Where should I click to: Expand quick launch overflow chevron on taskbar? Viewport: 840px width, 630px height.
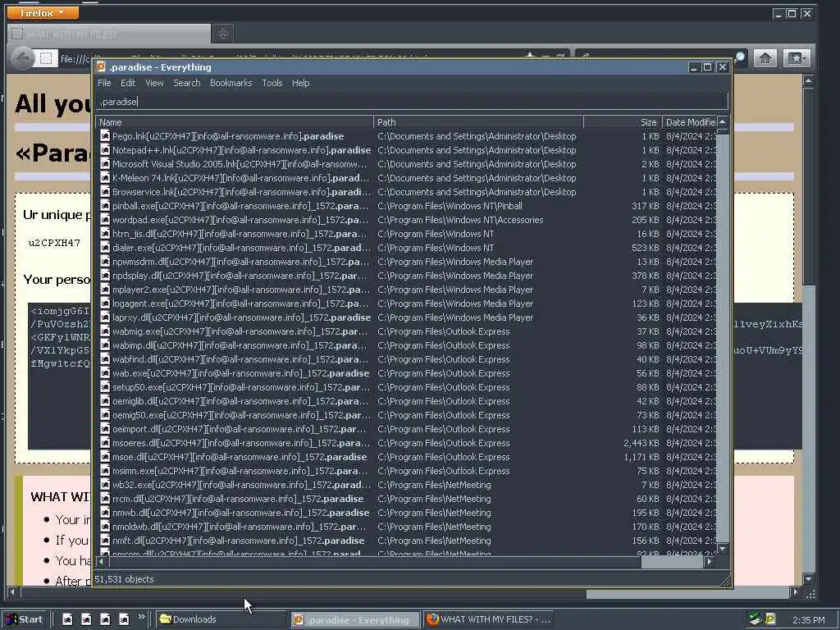141,617
